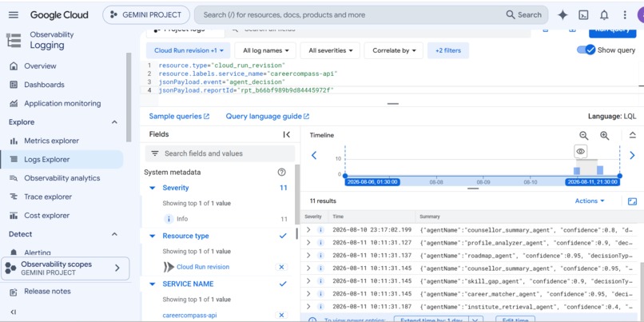The height and width of the screenshot is (322, 644).
Task: Open Correlate by dropdown
Action: [394, 50]
